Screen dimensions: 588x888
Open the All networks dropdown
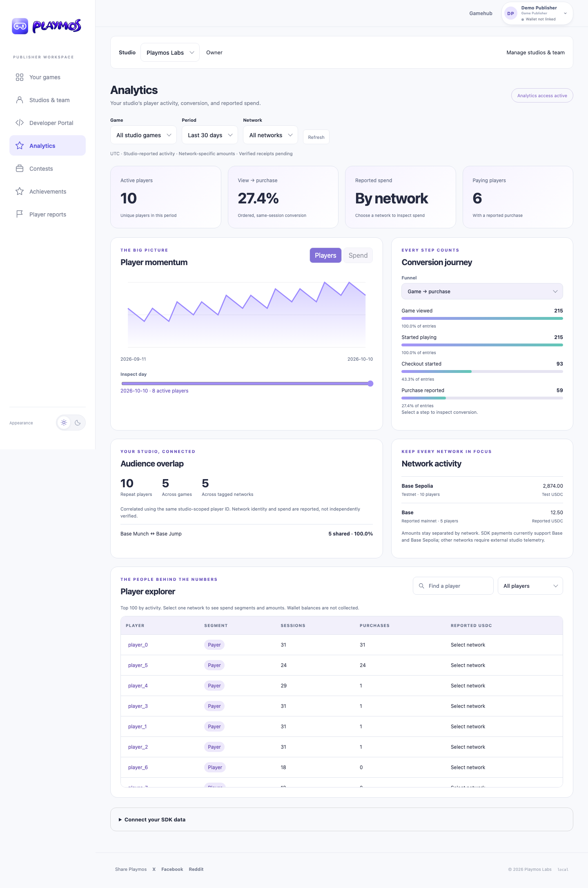pyautogui.click(x=270, y=135)
